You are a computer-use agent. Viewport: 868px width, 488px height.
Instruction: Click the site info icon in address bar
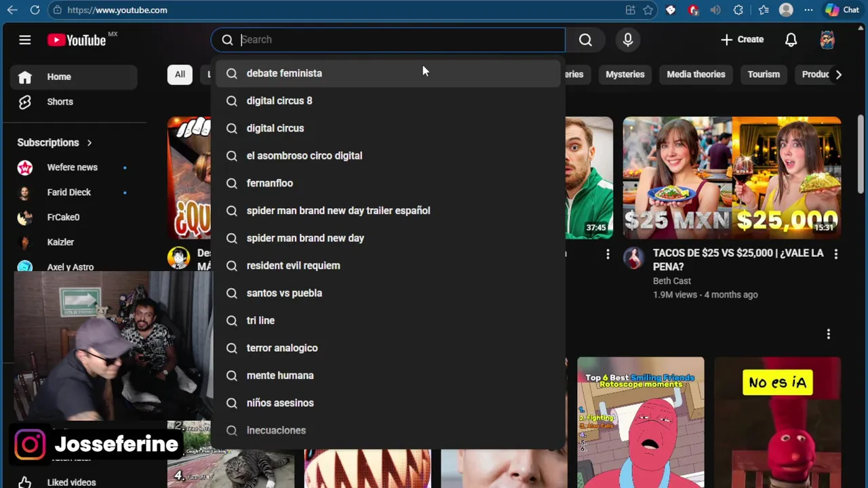57,10
